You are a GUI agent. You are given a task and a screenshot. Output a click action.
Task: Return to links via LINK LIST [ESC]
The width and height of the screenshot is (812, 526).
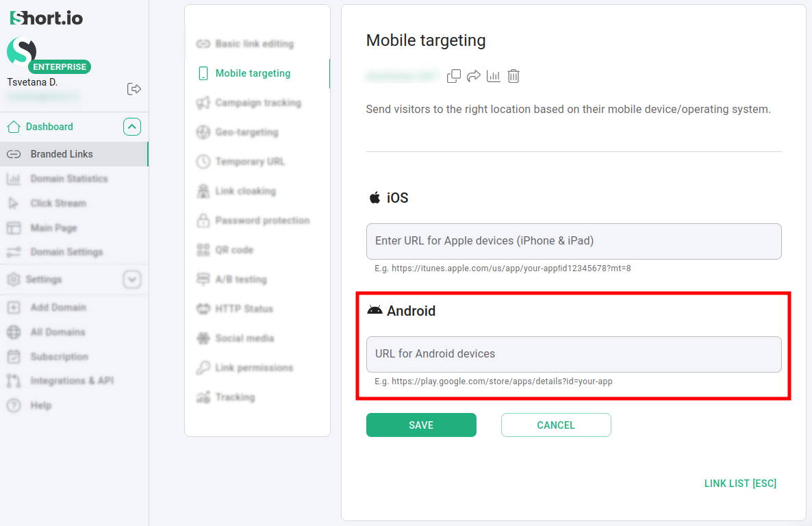coord(740,483)
